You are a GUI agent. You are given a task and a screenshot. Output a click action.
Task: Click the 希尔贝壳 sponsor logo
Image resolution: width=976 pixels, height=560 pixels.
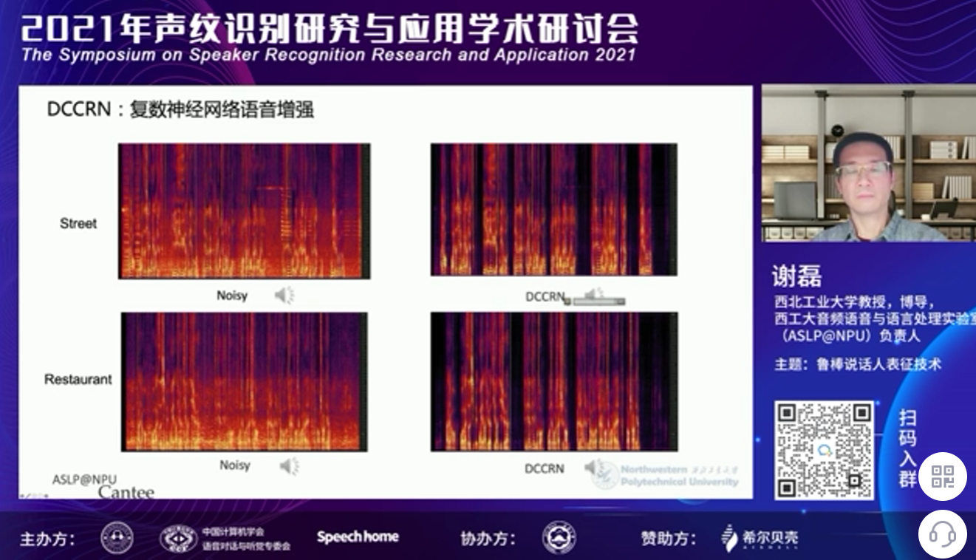click(760, 538)
